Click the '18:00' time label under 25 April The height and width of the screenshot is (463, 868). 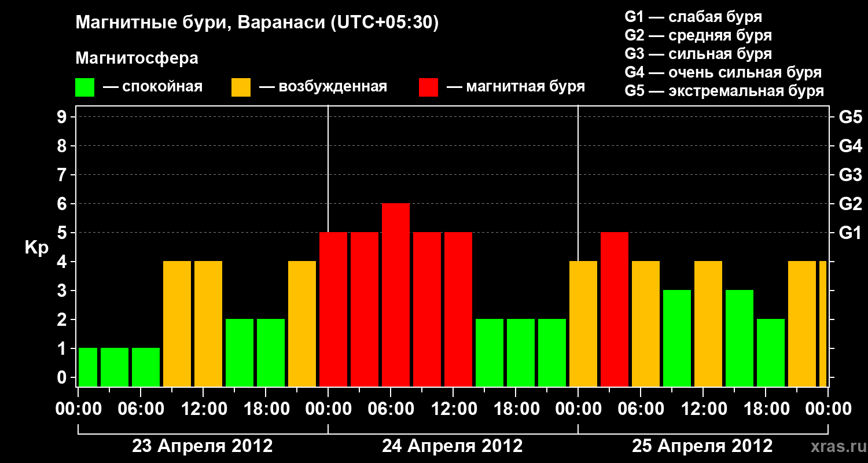coord(766,409)
